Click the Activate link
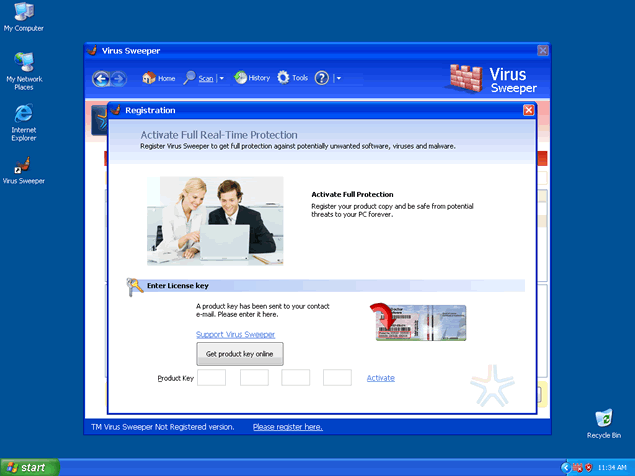This screenshot has height=476, width=635. [380, 378]
